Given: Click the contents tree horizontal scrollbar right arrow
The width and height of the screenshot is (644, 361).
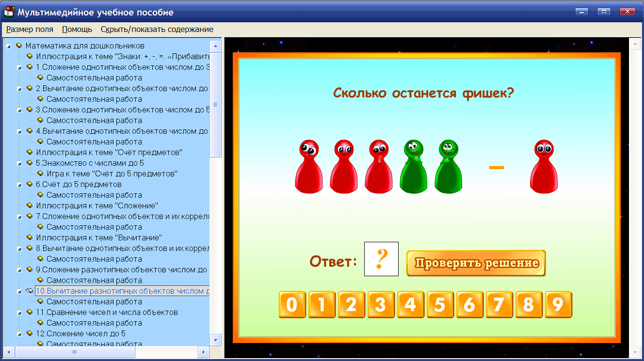Looking at the screenshot, I should click(204, 352).
